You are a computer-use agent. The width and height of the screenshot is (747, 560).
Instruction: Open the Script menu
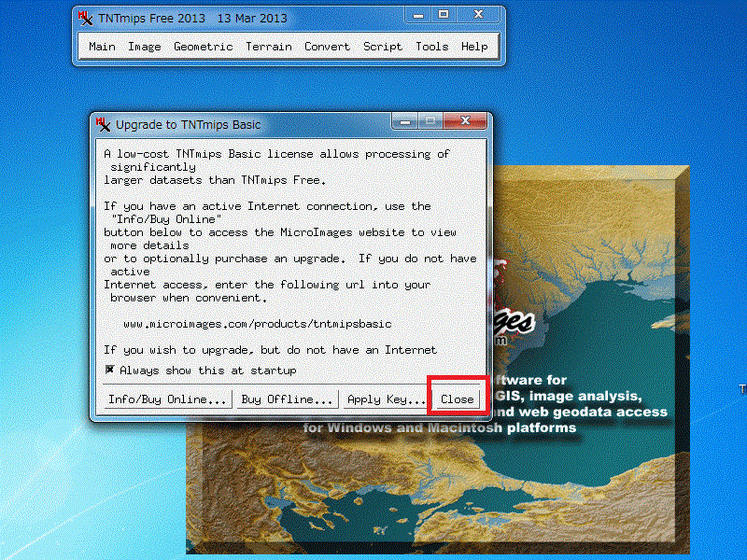pos(383,47)
